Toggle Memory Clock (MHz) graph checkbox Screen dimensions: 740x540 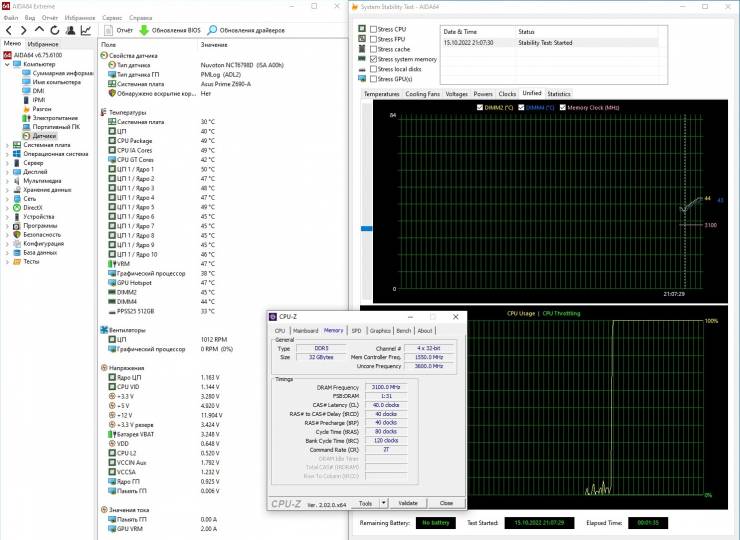click(x=563, y=108)
